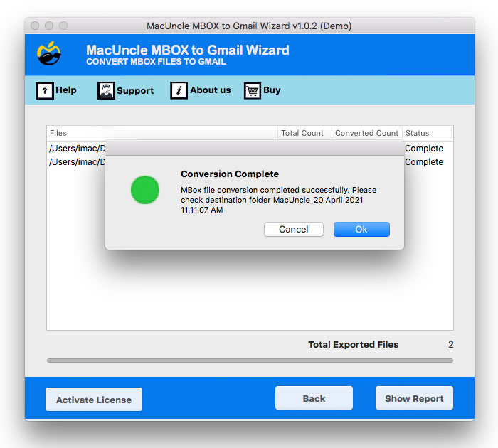Click the green success indicator circle

[145, 190]
